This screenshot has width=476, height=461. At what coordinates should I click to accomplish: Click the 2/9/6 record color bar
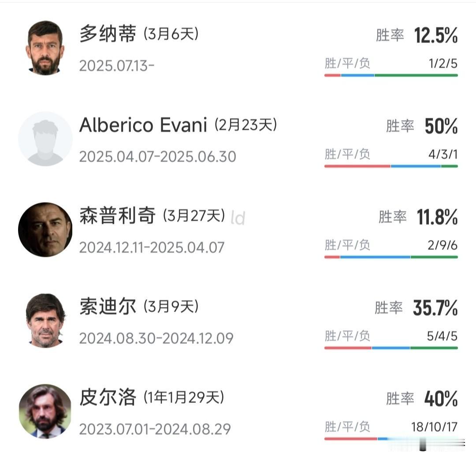pyautogui.click(x=391, y=257)
